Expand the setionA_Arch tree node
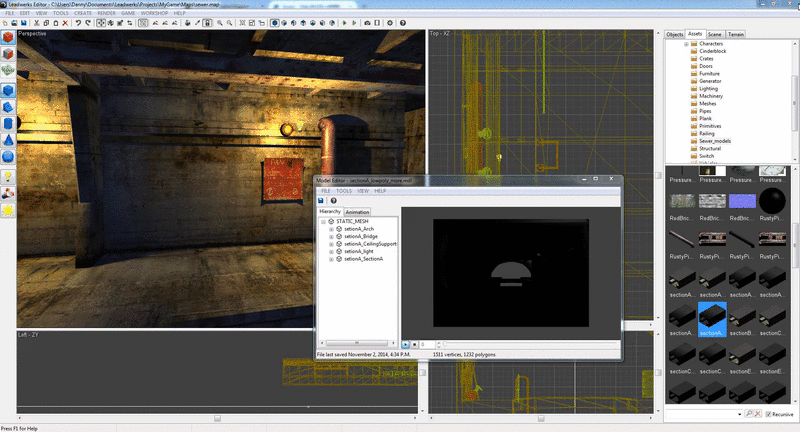The height and width of the screenshot is (432, 800). 331,229
